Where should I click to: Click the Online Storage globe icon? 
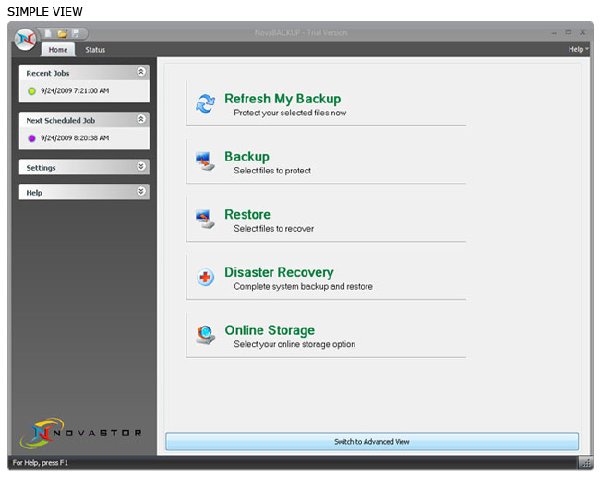[x=205, y=335]
